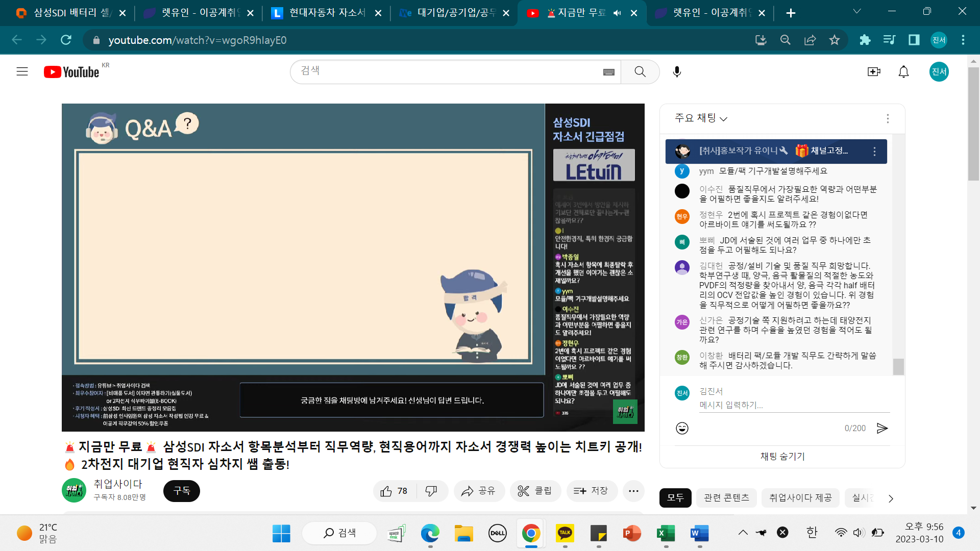Open Microsoft Edge from taskbar
This screenshot has height=551, width=980.
(x=430, y=533)
